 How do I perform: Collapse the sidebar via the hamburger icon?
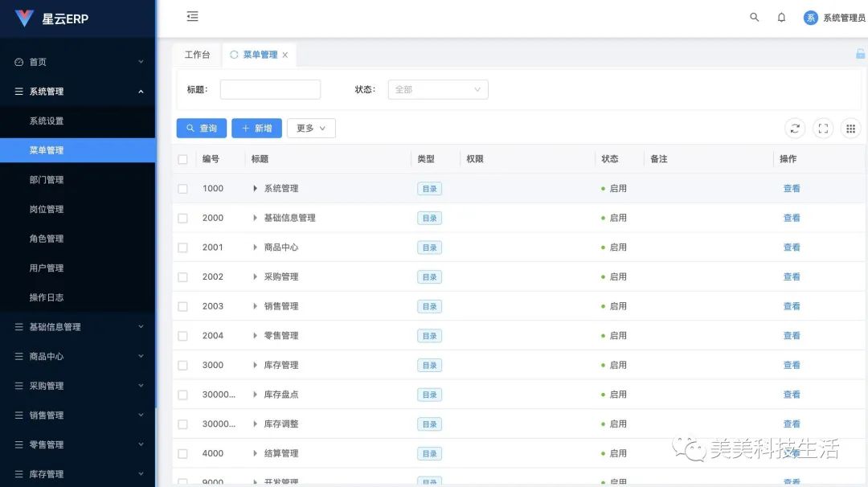(x=192, y=16)
